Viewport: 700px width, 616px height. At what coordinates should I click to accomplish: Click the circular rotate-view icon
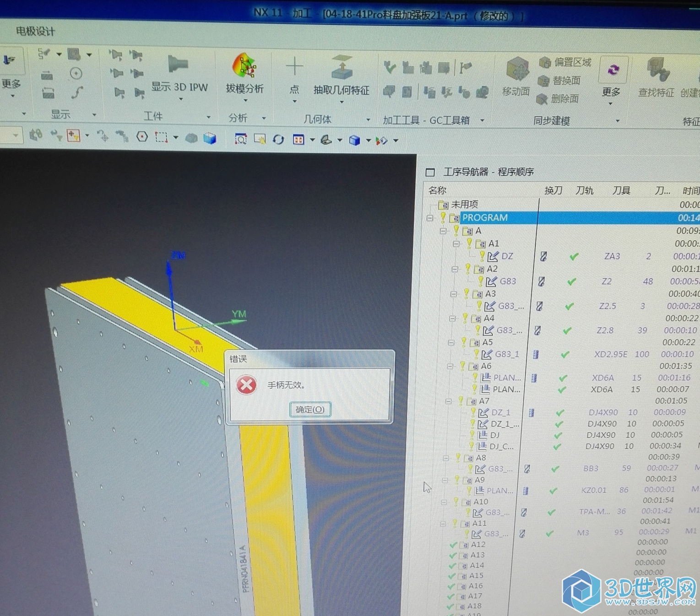point(278,139)
